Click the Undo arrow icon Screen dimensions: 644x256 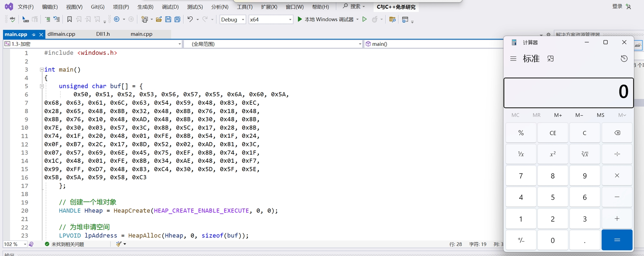coord(190,19)
